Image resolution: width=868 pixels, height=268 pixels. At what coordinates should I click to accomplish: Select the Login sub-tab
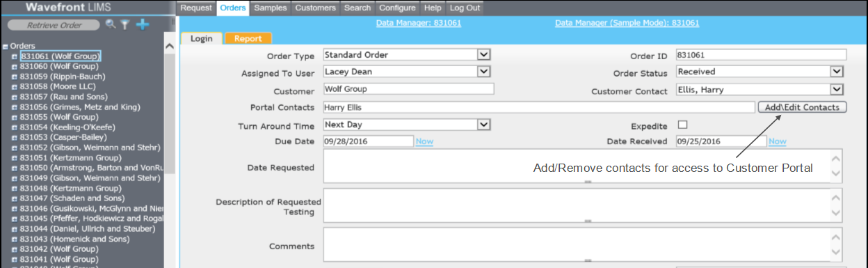[202, 38]
